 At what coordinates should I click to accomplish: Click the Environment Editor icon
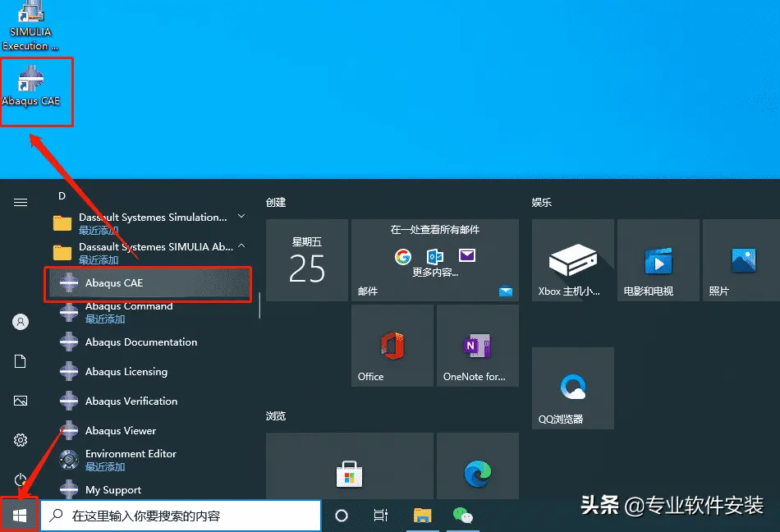tap(69, 460)
